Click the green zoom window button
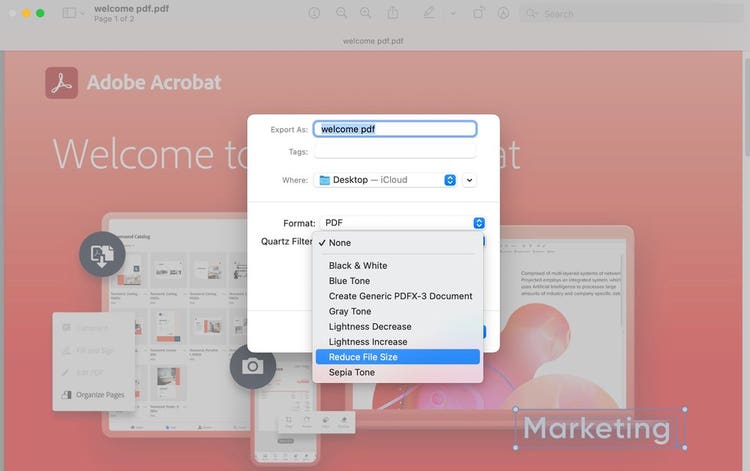The height and width of the screenshot is (471, 750). tap(40, 13)
